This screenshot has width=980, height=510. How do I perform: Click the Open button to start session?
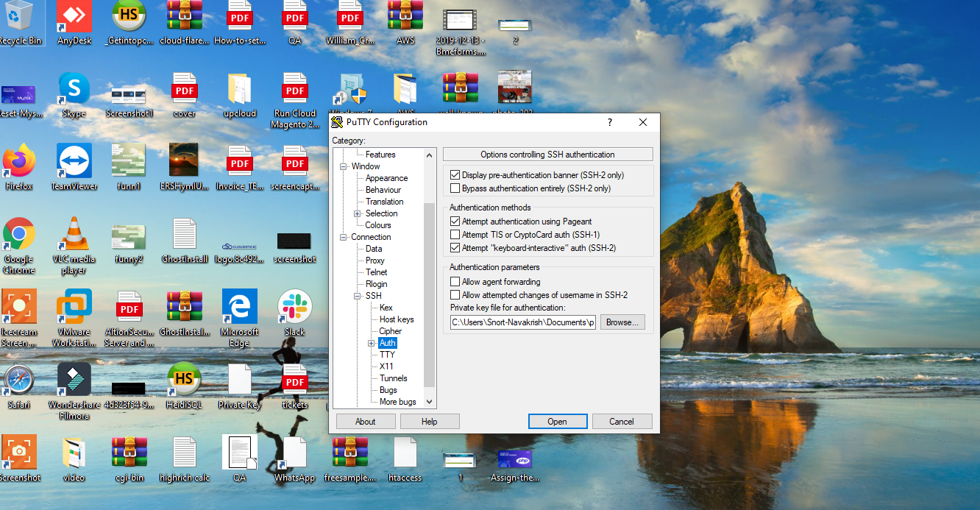pyautogui.click(x=557, y=422)
